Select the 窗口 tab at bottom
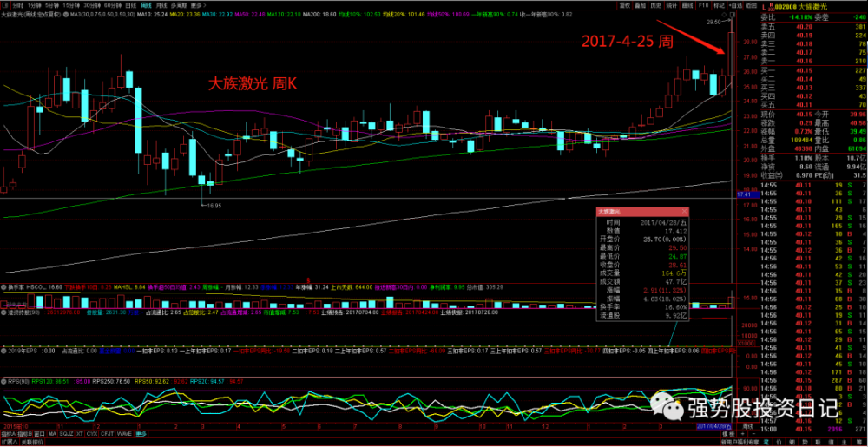The image size is (868, 447). click(39, 434)
